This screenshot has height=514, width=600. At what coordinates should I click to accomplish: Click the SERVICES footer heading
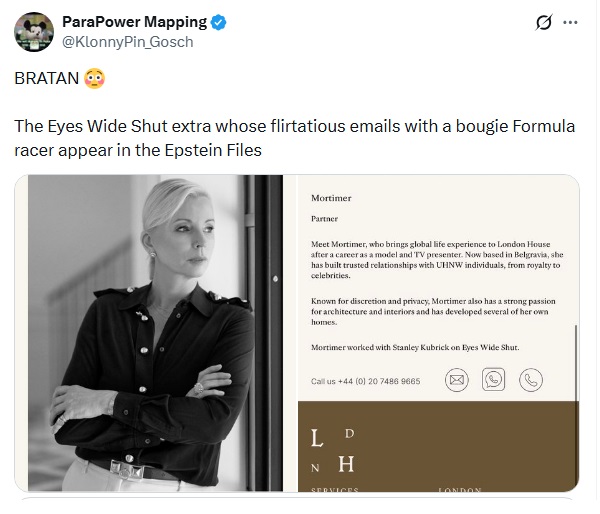tap(335, 490)
